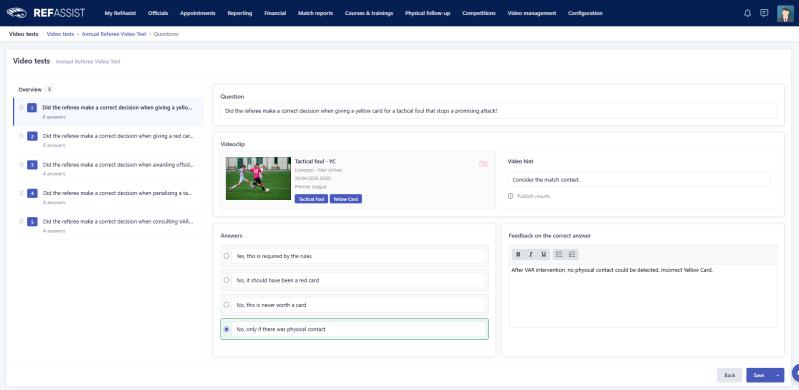This screenshot has height=390, width=799.
Task: Go to Annual Referee Video Test breadcrumb
Action: click(114, 34)
